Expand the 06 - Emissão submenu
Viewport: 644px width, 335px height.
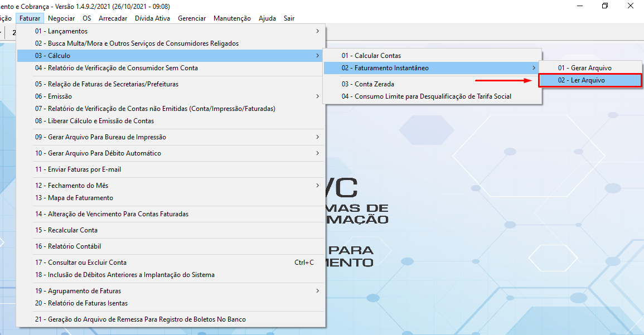pyautogui.click(x=53, y=96)
